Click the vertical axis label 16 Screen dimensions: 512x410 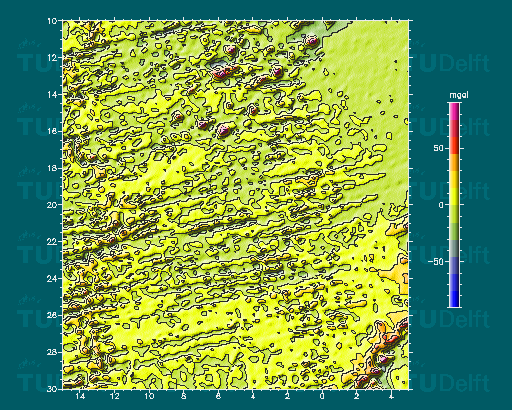[x=52, y=131]
